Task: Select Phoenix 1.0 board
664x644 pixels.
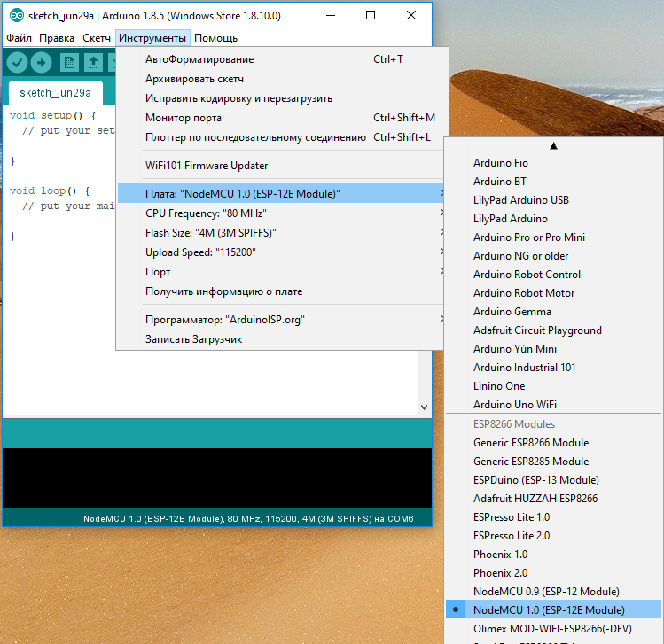Action: point(553,555)
